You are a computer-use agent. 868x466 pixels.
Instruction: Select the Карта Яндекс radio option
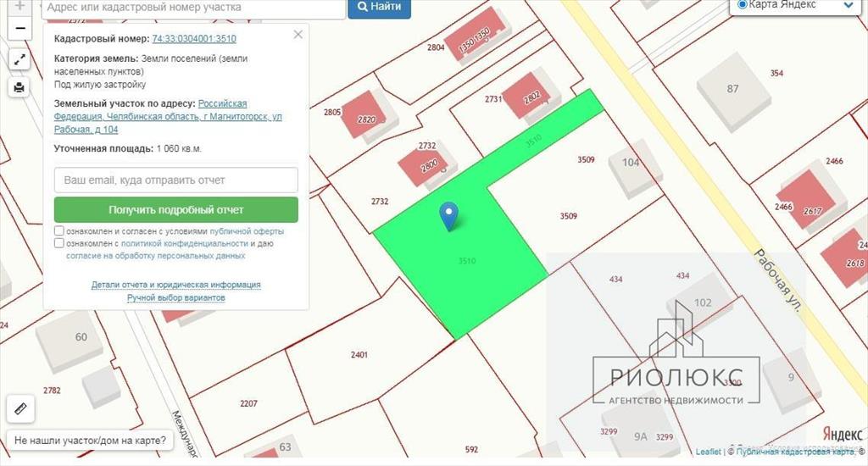tap(743, 5)
